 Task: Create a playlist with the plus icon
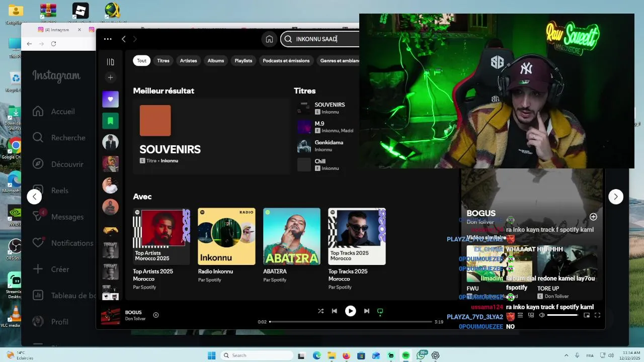[x=111, y=77]
